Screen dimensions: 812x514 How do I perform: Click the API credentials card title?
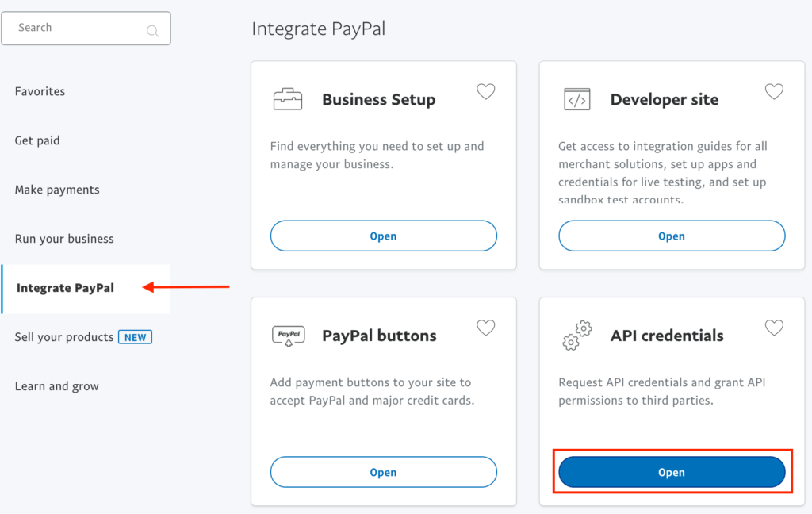667,336
